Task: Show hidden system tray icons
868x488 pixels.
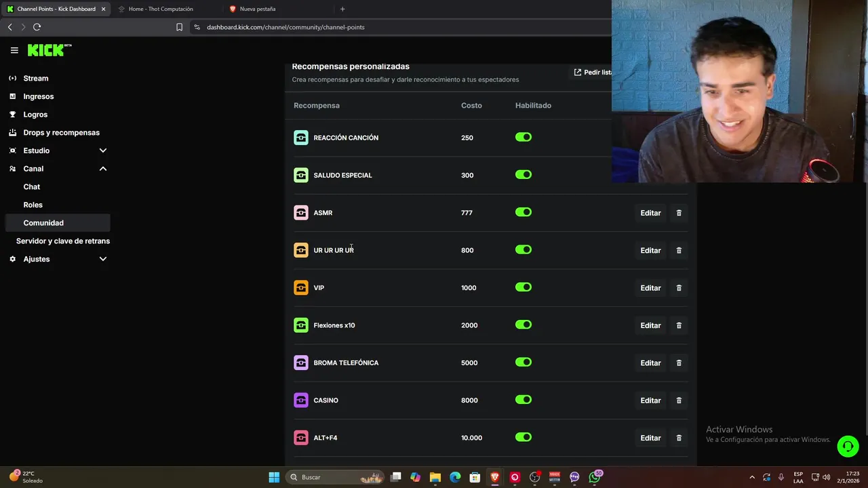Action: point(751,477)
